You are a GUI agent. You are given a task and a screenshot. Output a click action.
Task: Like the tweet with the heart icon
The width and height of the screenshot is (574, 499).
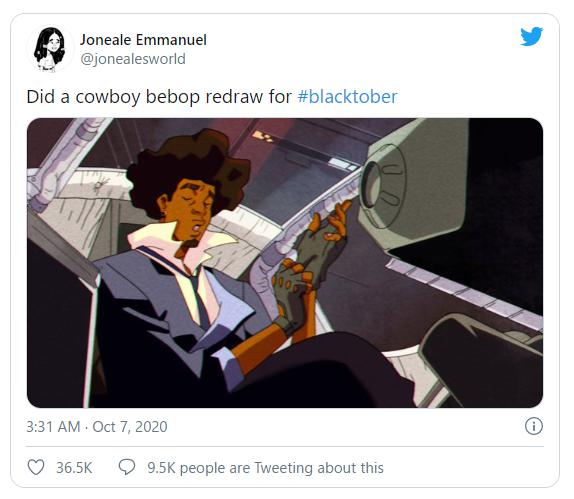point(36,468)
